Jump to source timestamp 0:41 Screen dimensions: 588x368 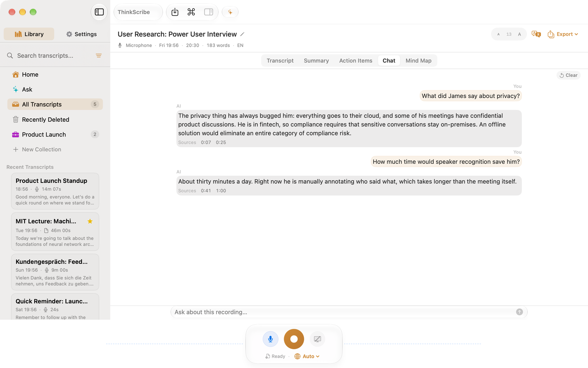pyautogui.click(x=206, y=191)
